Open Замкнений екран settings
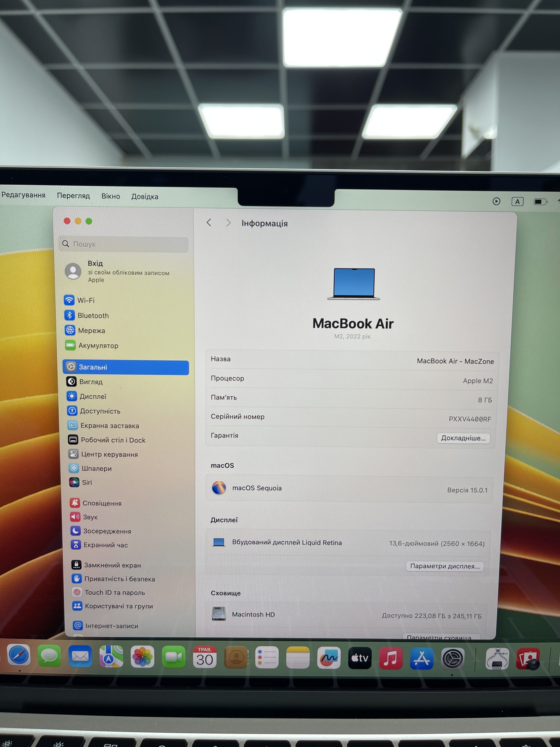This screenshot has height=747, width=560. click(x=106, y=565)
